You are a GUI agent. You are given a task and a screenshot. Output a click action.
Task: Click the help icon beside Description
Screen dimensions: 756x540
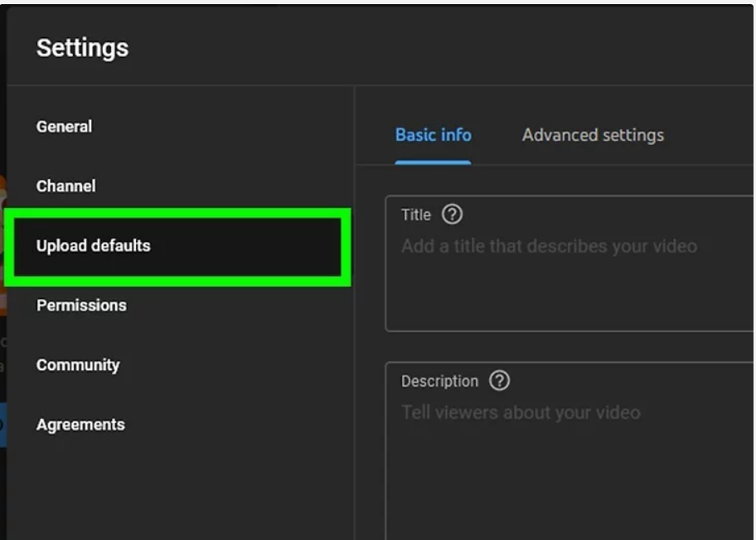coord(499,380)
